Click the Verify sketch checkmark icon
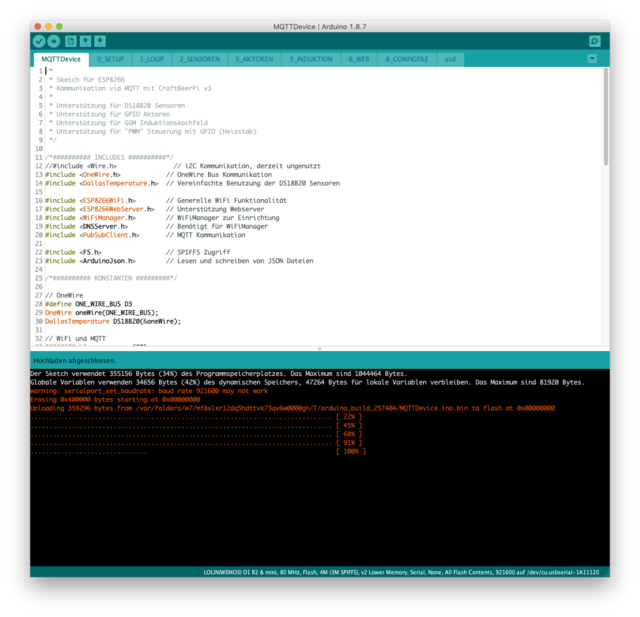The image size is (640, 617). click(x=39, y=41)
